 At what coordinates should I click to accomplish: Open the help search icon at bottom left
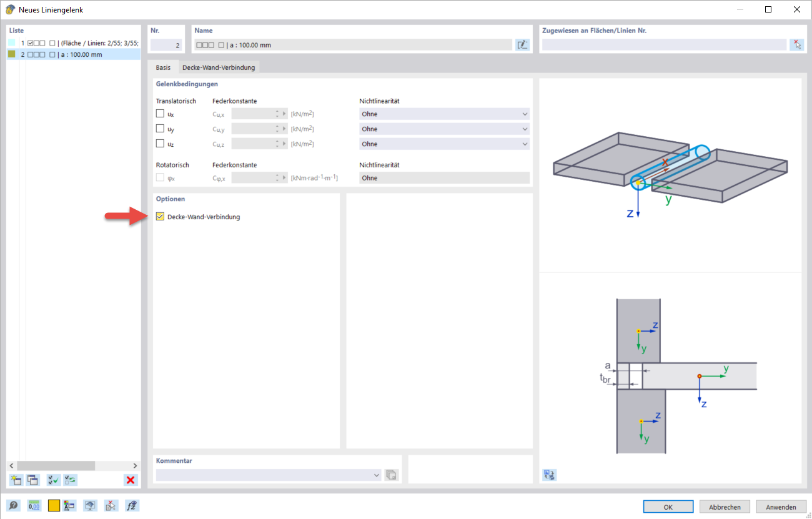coord(12,506)
